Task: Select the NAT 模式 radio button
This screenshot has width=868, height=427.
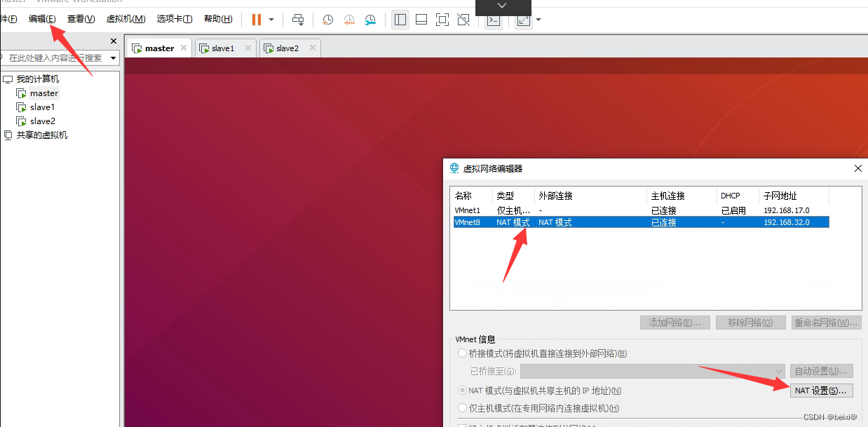Action: click(x=462, y=391)
